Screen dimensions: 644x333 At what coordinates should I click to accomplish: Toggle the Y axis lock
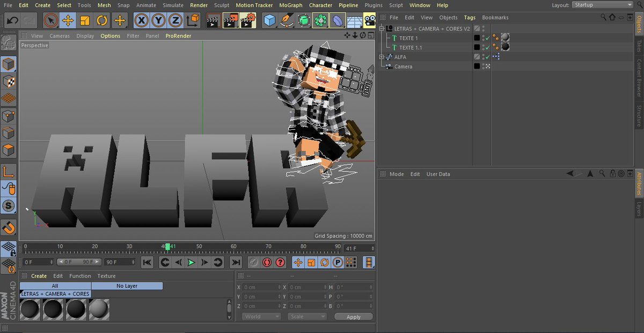click(x=158, y=20)
